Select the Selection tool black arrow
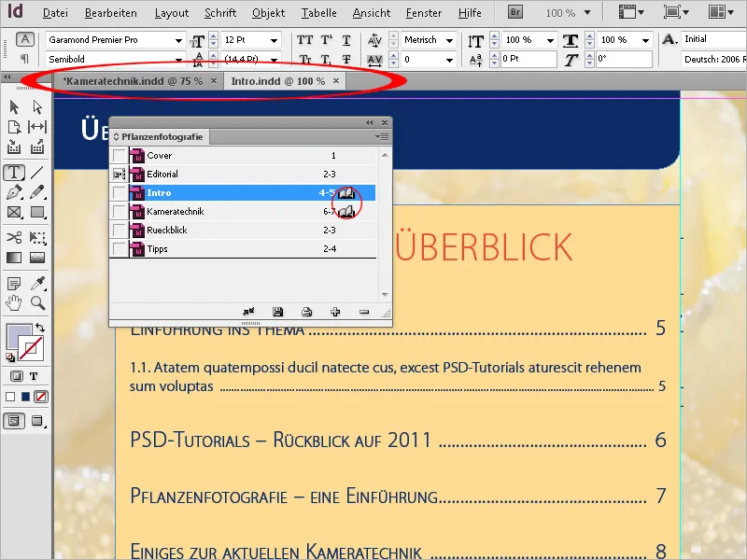747x560 pixels. pyautogui.click(x=14, y=106)
